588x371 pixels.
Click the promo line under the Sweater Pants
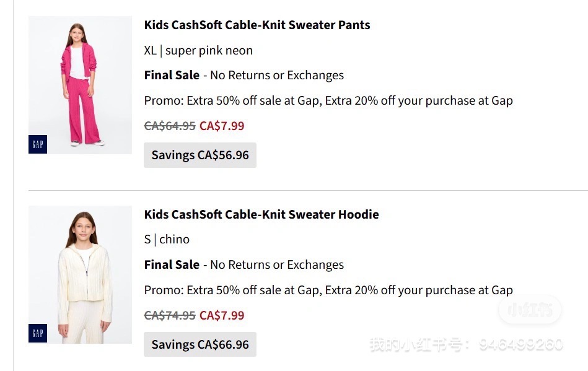point(328,101)
